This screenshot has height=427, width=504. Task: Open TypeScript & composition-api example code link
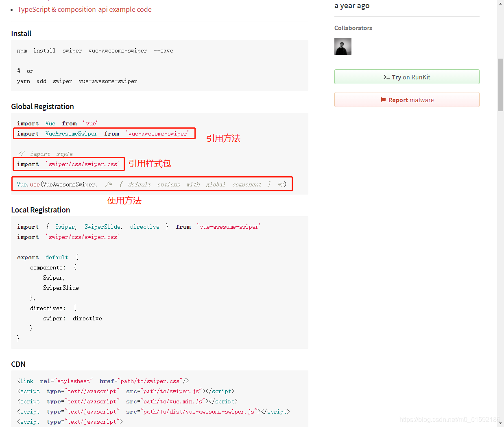85,9
